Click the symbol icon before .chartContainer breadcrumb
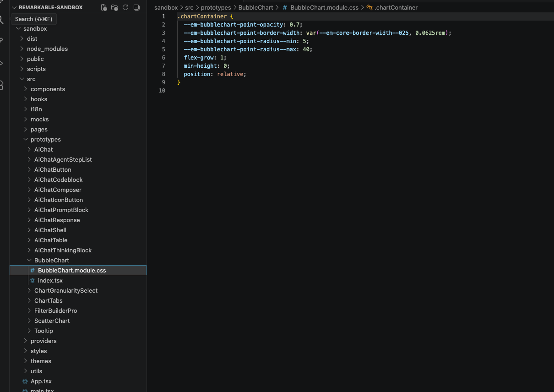The width and height of the screenshot is (554, 392). coord(369,7)
